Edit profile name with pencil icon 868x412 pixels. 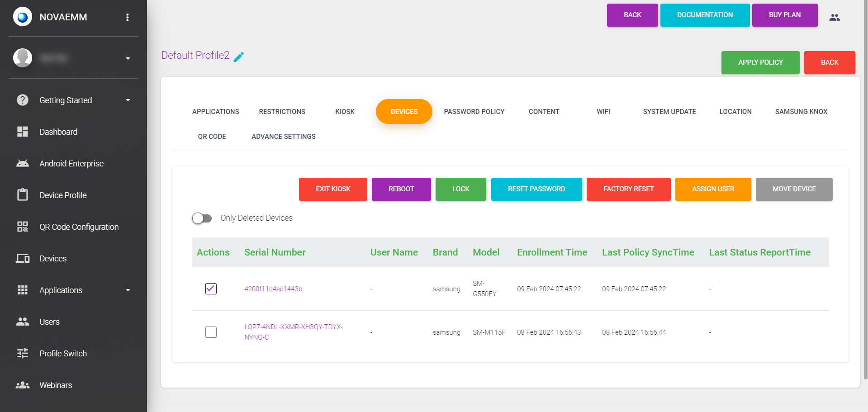point(239,57)
